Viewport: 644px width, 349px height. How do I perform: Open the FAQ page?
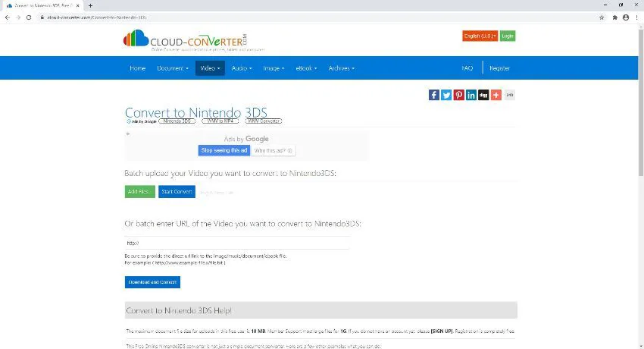pos(467,68)
